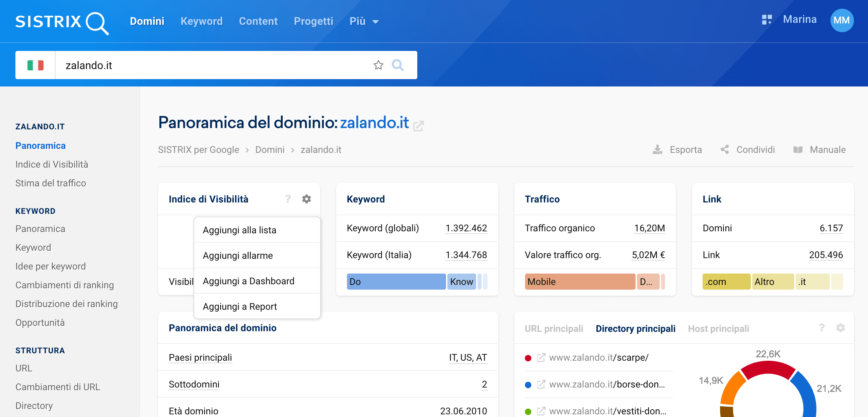Viewport: 868px width, 417px height.
Task: Open Distribuzione dei ranking sidebar link
Action: (66, 304)
